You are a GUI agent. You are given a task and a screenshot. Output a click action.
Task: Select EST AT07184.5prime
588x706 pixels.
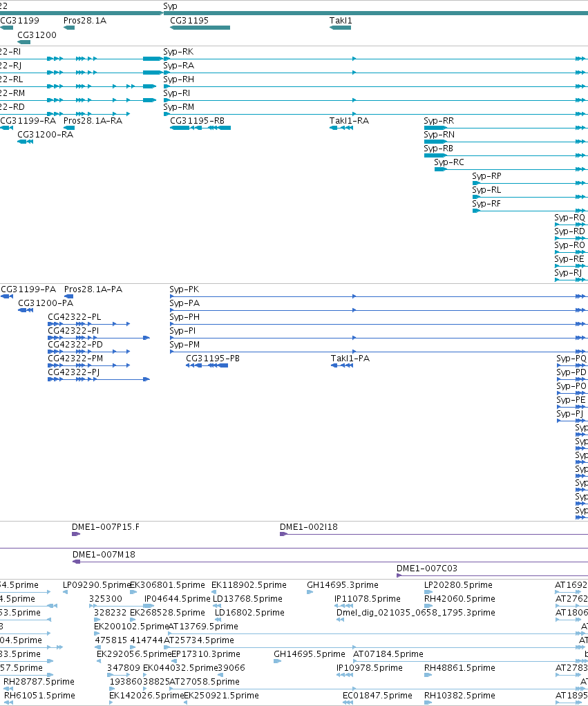point(388,654)
